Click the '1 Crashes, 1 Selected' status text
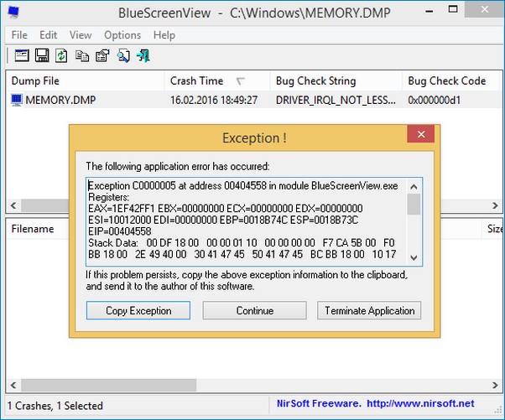Image resolution: width=505 pixels, height=420 pixels. [x=55, y=406]
